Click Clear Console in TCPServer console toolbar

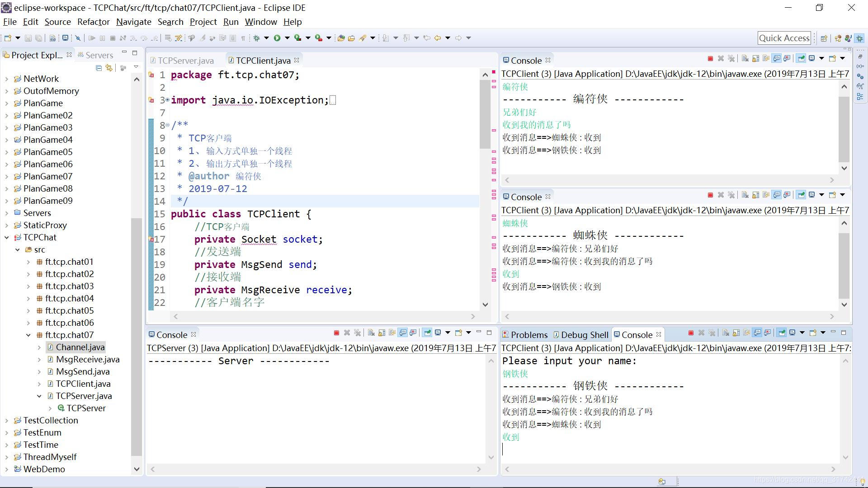tap(371, 333)
